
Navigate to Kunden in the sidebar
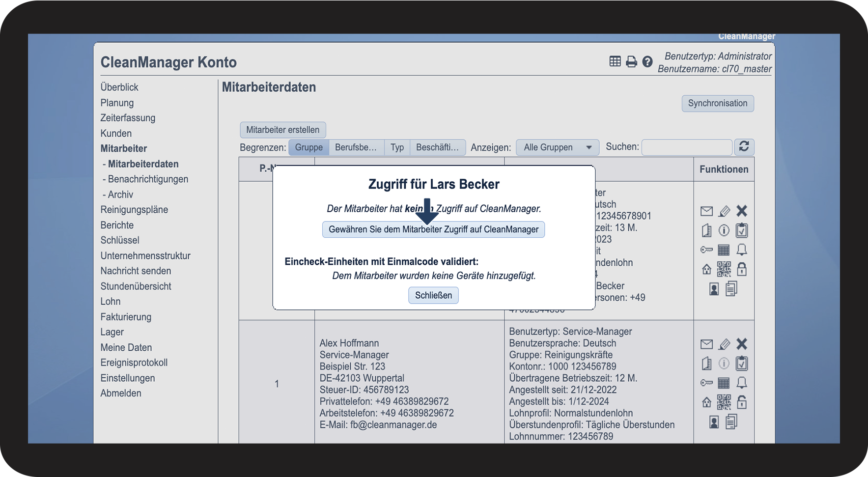pyautogui.click(x=116, y=133)
